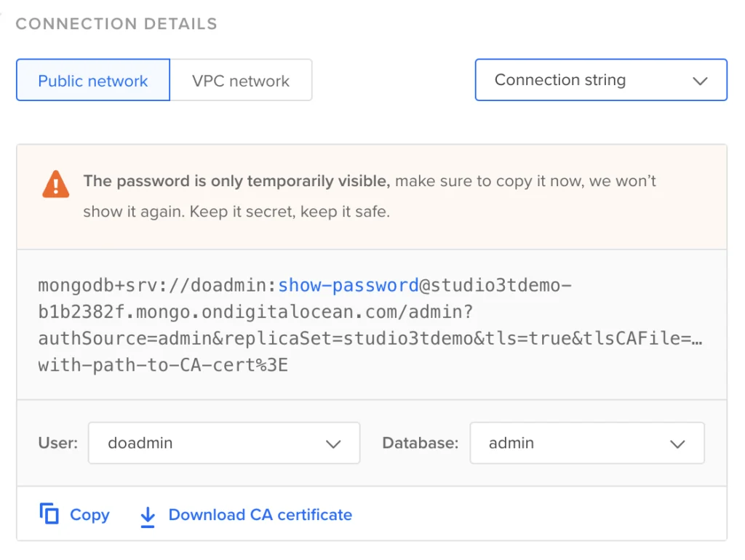Reveal the password via show-password link

click(x=348, y=285)
